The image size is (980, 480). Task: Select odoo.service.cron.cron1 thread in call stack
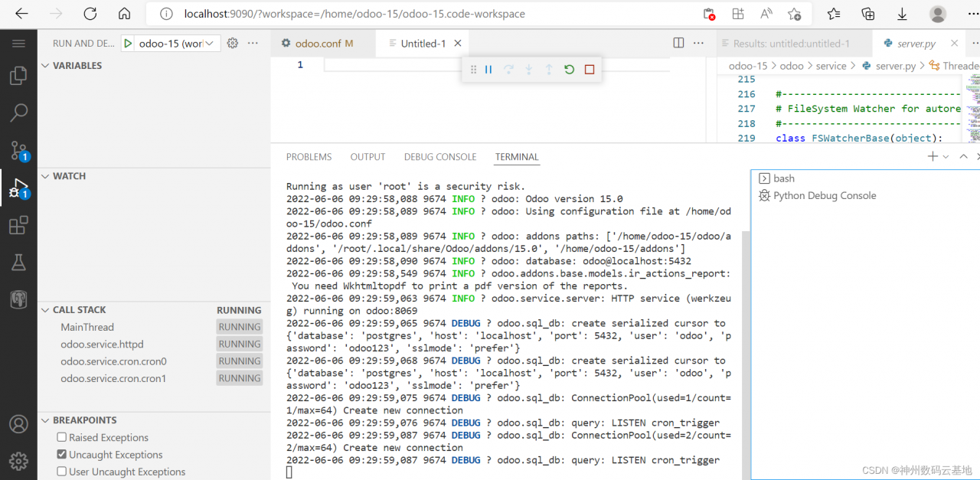tap(152, 378)
